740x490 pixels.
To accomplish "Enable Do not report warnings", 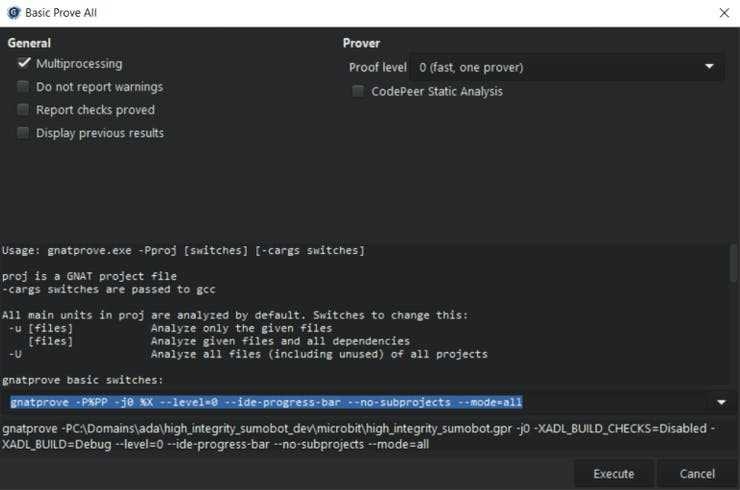I will [x=23, y=87].
